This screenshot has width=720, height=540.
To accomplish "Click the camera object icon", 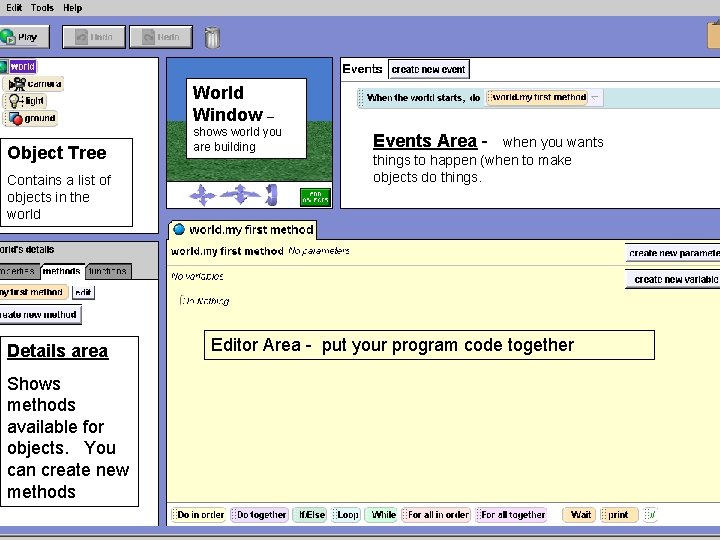I will pyautogui.click(x=17, y=84).
